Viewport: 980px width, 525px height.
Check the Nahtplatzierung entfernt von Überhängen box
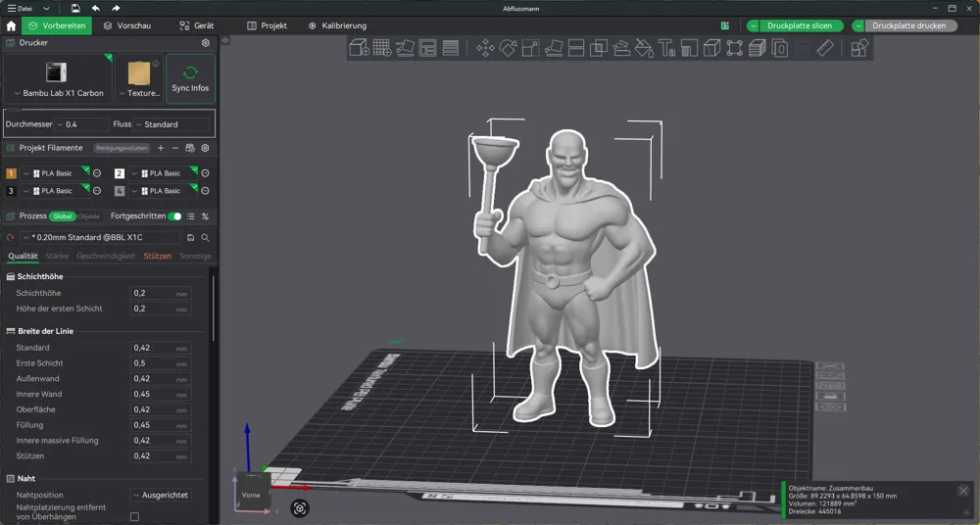[x=134, y=516]
